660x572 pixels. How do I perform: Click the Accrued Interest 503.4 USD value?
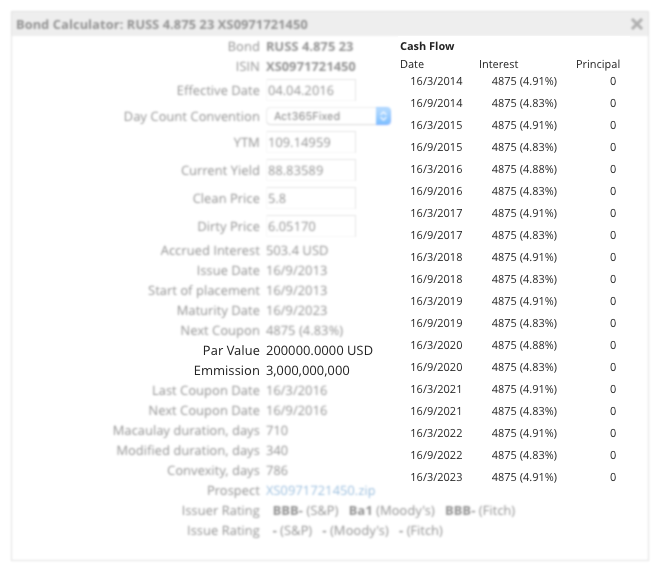pyautogui.click(x=297, y=250)
